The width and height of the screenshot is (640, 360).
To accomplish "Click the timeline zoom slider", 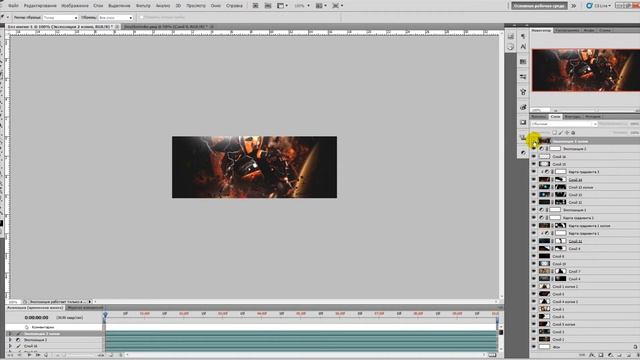I will click(x=78, y=356).
